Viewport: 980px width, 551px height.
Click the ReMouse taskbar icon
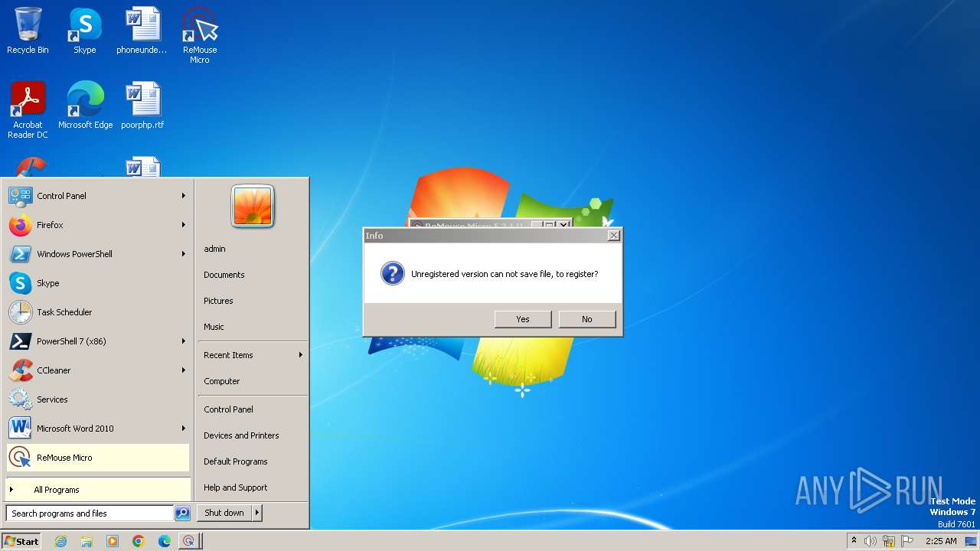pos(188,541)
